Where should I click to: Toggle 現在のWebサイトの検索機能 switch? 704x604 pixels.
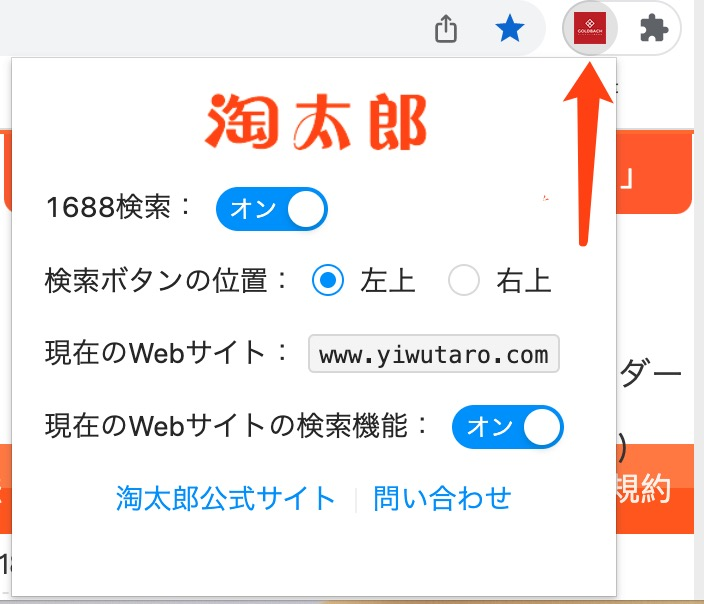tap(507, 427)
